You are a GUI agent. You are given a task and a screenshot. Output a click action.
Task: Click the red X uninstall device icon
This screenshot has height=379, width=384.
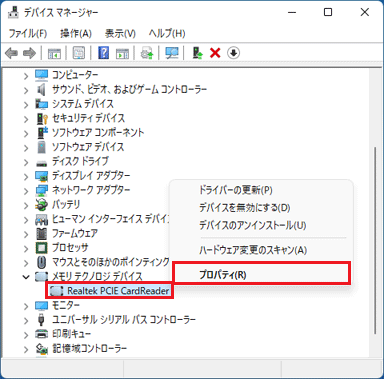pyautogui.click(x=215, y=53)
